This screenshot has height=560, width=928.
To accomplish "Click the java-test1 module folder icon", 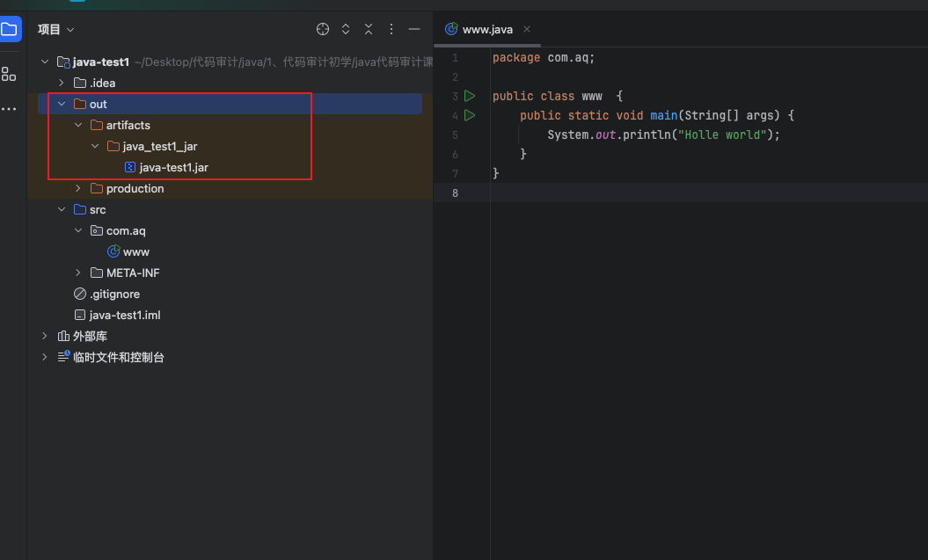I will pos(63,62).
